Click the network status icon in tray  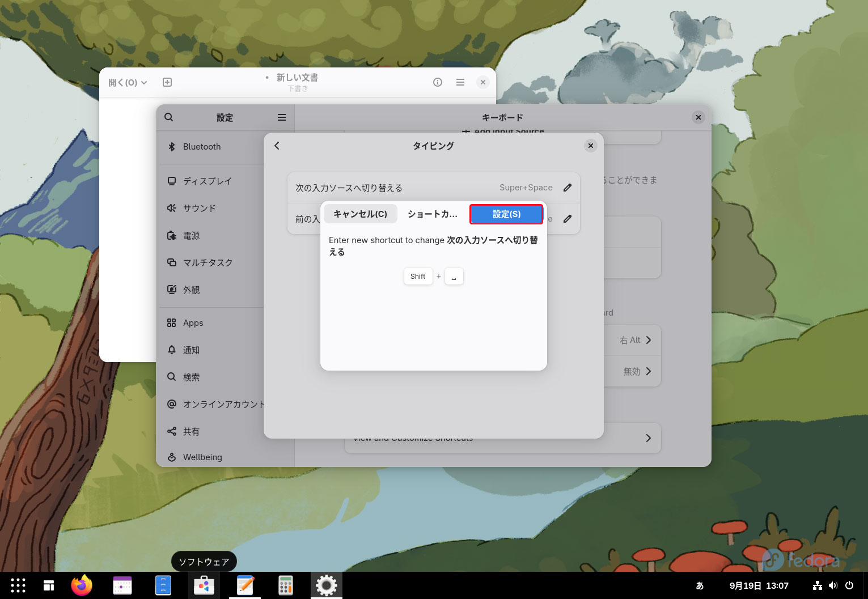click(818, 586)
